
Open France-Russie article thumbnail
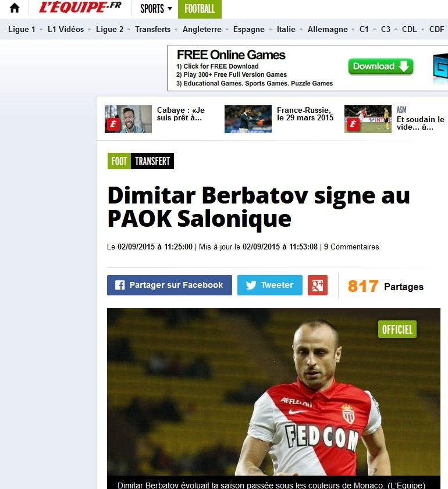click(248, 119)
